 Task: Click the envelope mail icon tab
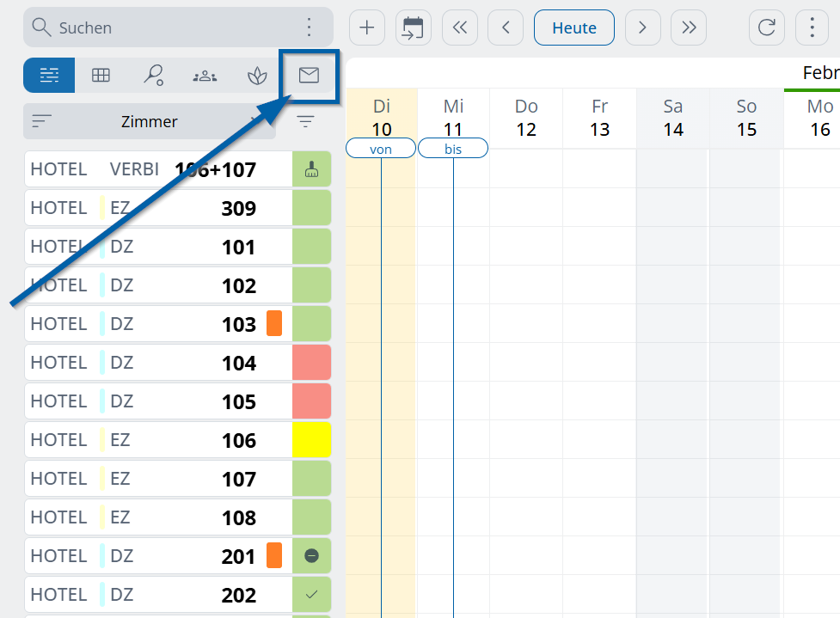[x=309, y=76]
